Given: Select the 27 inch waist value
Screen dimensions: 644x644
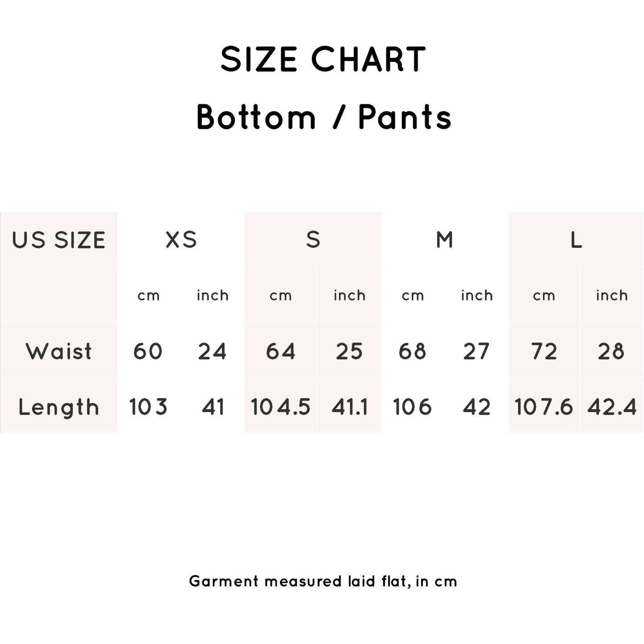Looking at the screenshot, I should [476, 351].
